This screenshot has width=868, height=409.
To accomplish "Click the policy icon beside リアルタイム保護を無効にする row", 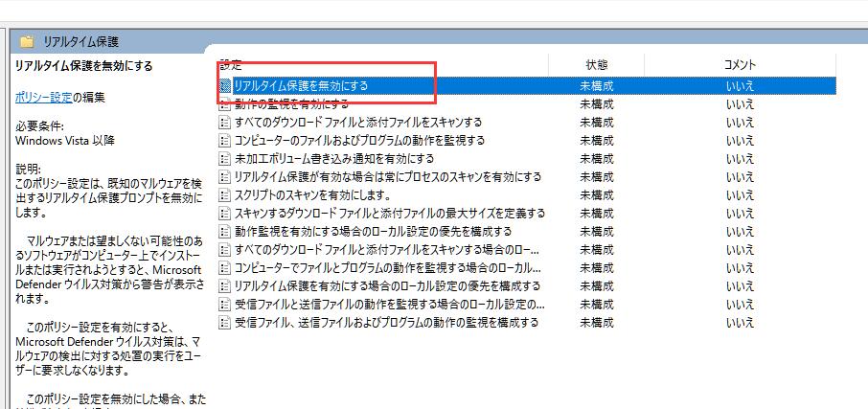I will pos(225,86).
